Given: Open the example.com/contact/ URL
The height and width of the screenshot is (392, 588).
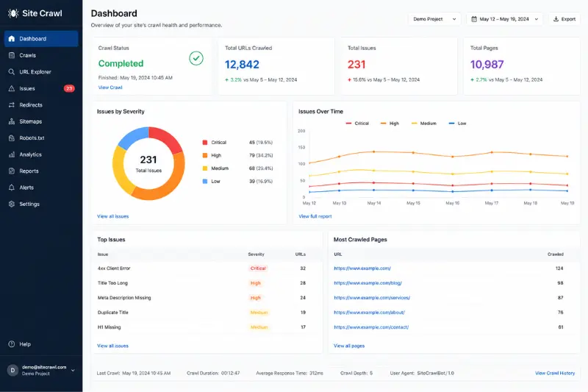Looking at the screenshot, I should tap(371, 327).
